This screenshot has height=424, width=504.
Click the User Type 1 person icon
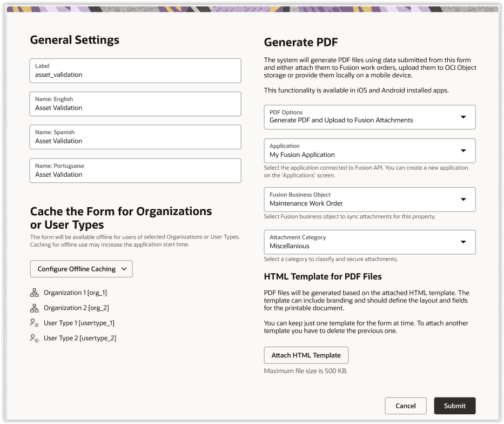[x=35, y=323]
